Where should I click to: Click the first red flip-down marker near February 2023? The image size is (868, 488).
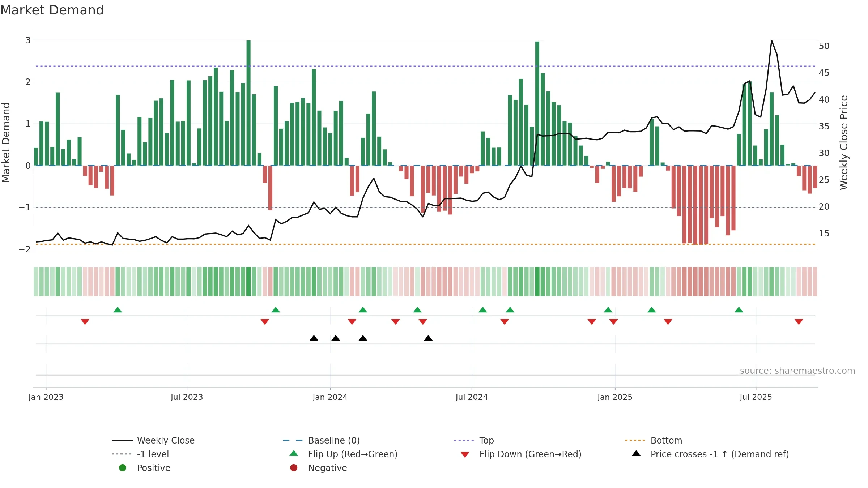(x=85, y=322)
